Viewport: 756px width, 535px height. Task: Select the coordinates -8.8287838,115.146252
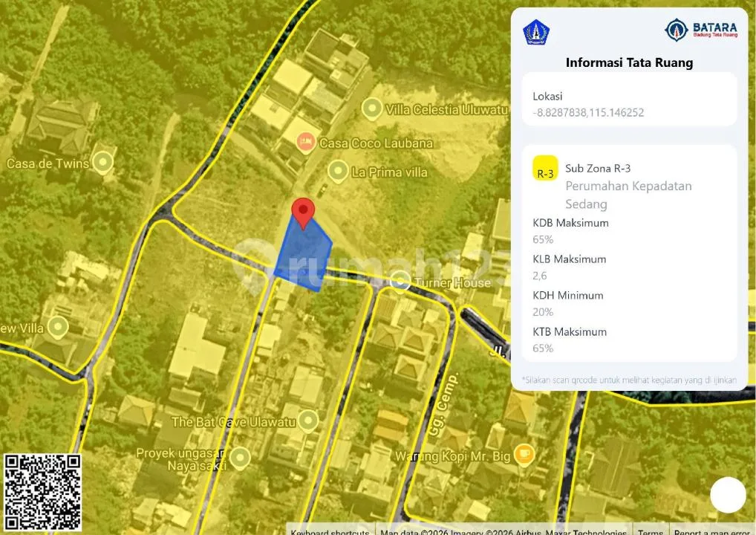pos(588,112)
